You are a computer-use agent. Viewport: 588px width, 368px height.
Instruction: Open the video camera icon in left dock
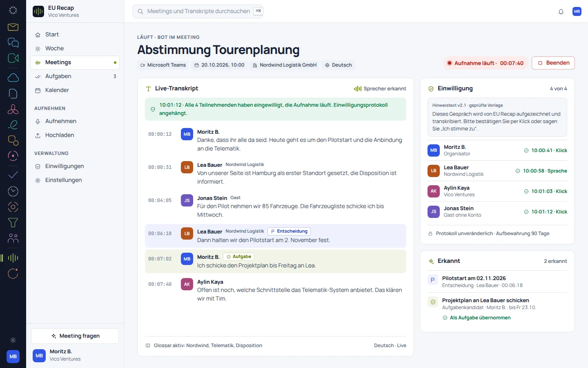tap(13, 58)
